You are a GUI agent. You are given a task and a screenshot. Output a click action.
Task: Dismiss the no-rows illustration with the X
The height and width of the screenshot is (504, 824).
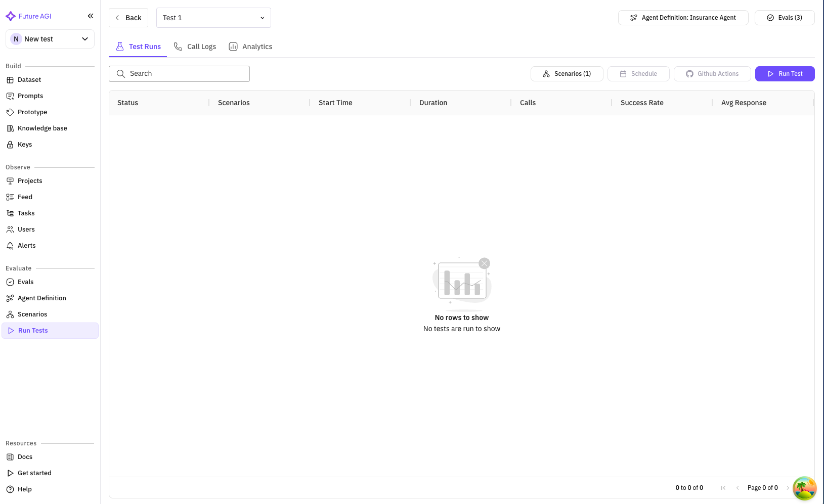(484, 263)
